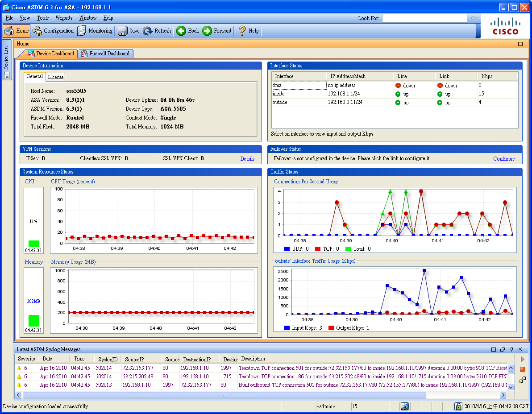This screenshot has width=532, height=414.
Task: Click the dmz Line down status icon
Action: 398,86
